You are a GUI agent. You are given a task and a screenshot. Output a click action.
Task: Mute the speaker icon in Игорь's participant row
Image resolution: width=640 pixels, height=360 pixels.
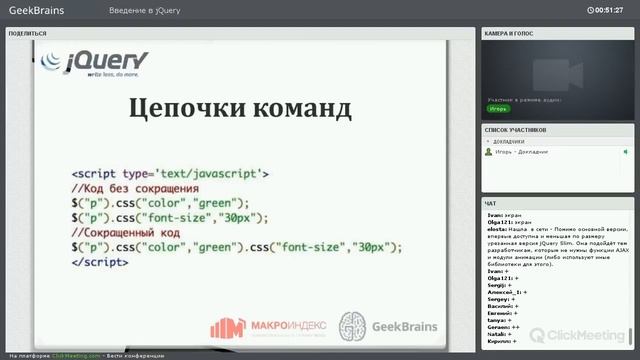click(625, 152)
